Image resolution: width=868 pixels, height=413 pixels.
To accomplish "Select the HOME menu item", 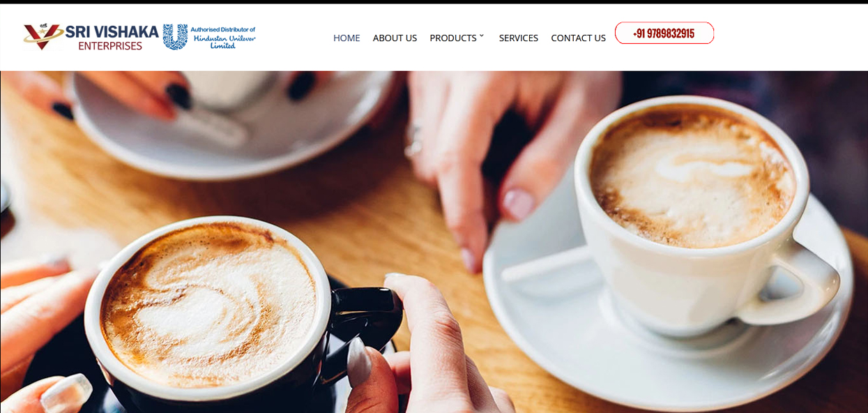I will tap(347, 38).
